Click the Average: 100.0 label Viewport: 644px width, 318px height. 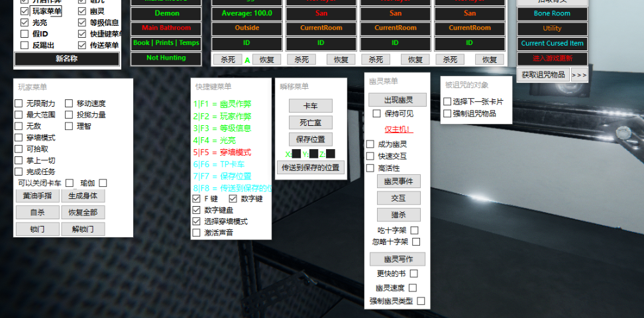[247, 13]
